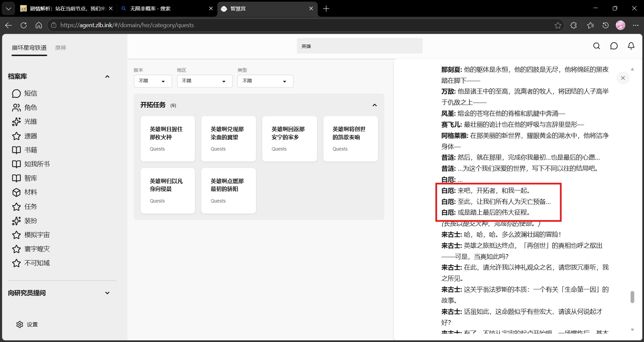Switch to the 剧情解析 browser tab
Image resolution: width=644 pixels, height=342 pixels.
[67, 8]
